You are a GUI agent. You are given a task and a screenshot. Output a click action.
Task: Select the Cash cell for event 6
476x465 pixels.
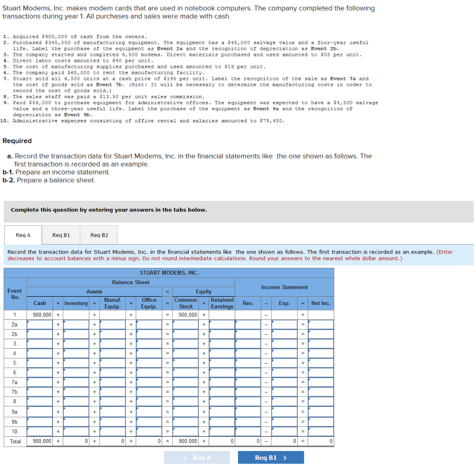coord(40,372)
